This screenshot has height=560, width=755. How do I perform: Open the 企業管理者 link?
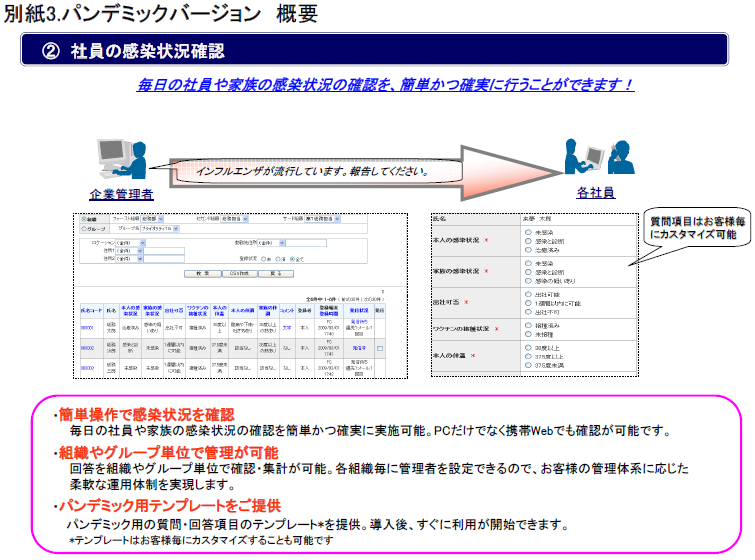[121, 195]
